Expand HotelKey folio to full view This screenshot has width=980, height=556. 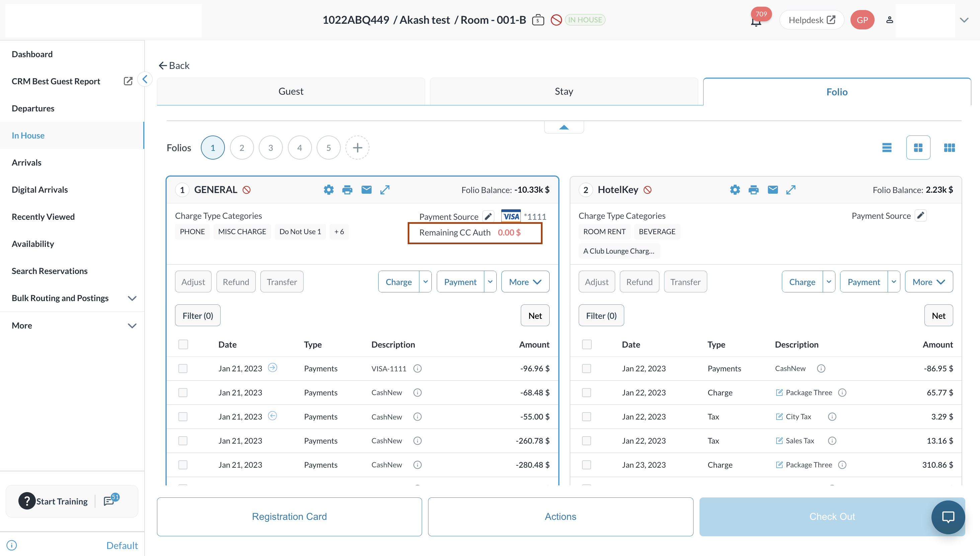[x=791, y=190]
